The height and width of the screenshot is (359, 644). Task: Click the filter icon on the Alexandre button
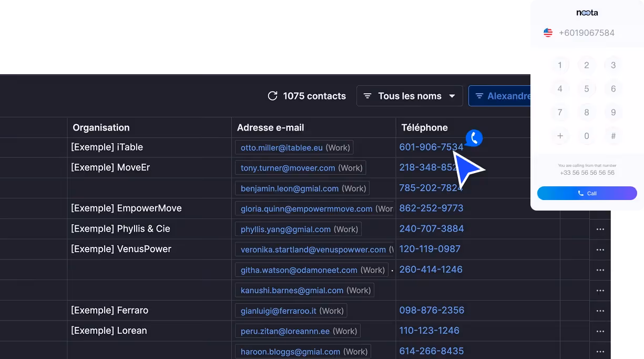pyautogui.click(x=479, y=96)
